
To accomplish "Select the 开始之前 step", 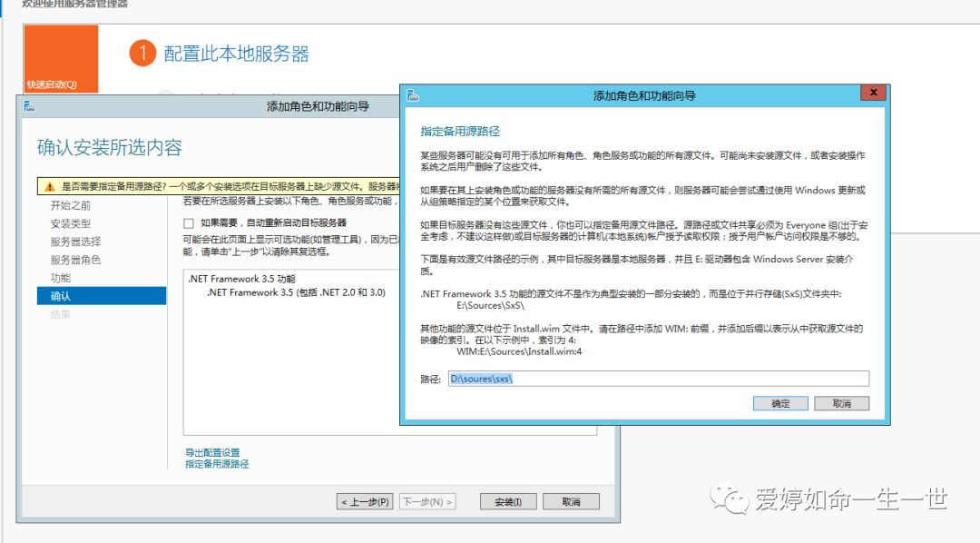I will tap(71, 205).
